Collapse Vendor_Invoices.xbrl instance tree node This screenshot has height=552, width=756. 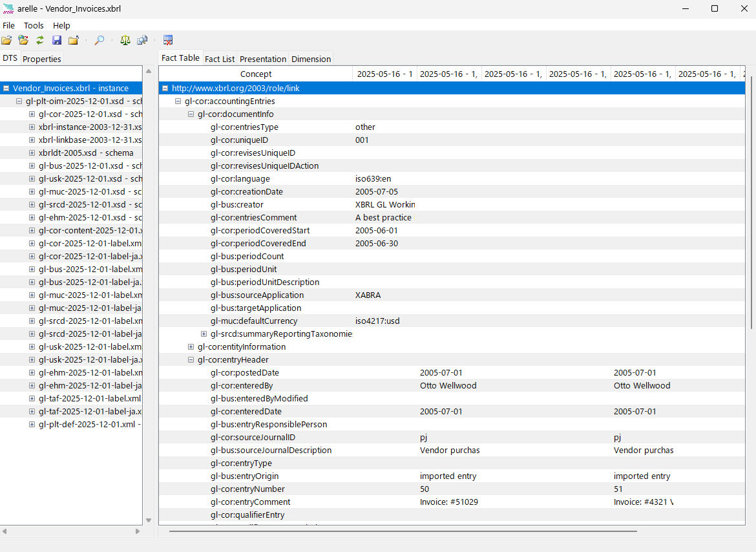6,88
